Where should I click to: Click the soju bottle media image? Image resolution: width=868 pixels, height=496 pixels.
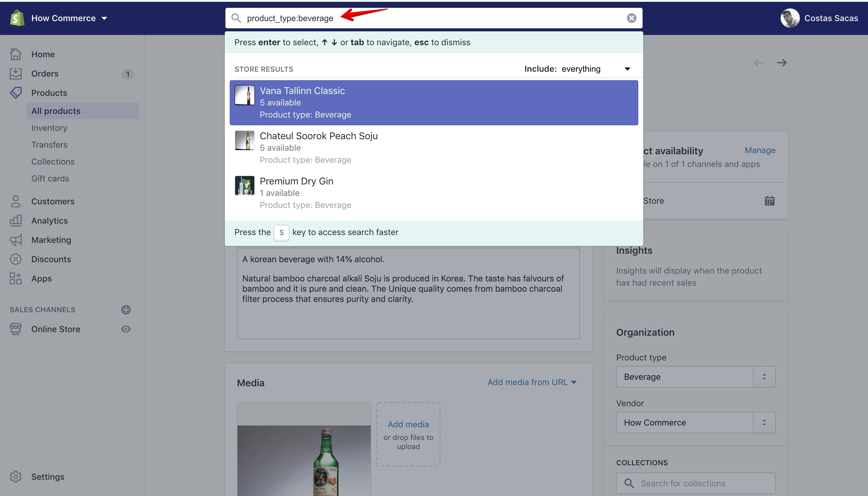click(304, 449)
